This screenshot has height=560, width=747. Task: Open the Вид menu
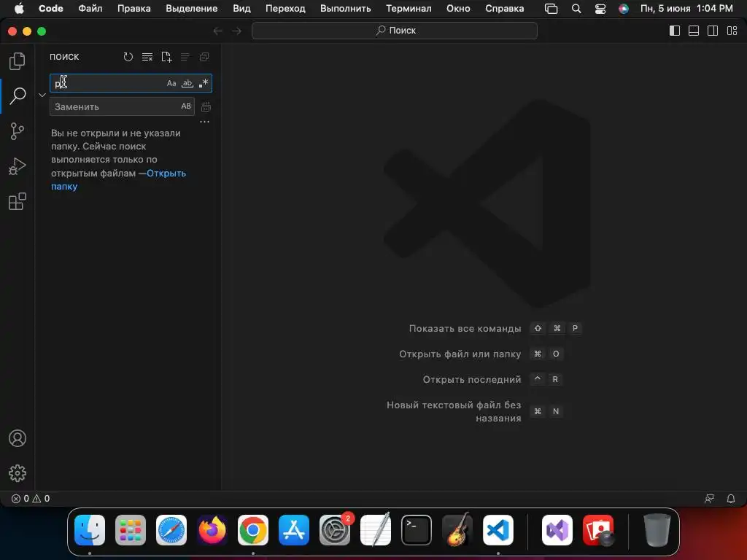click(241, 8)
